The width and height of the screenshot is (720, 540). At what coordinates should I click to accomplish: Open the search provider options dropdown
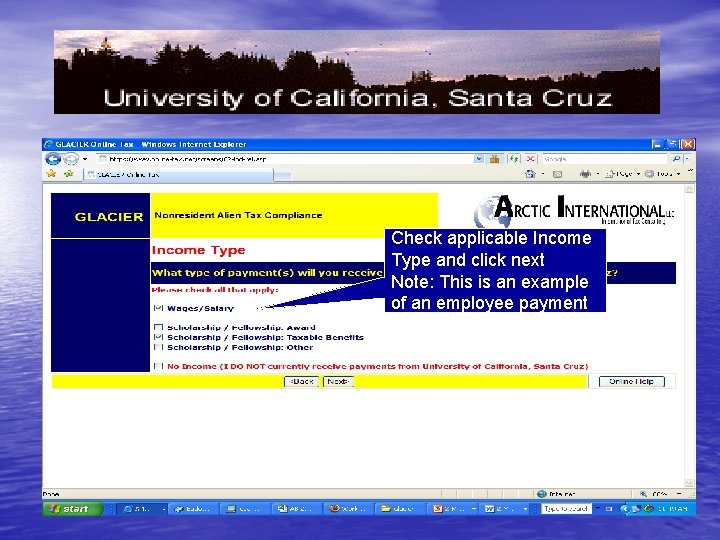pyautogui.click(x=687, y=159)
